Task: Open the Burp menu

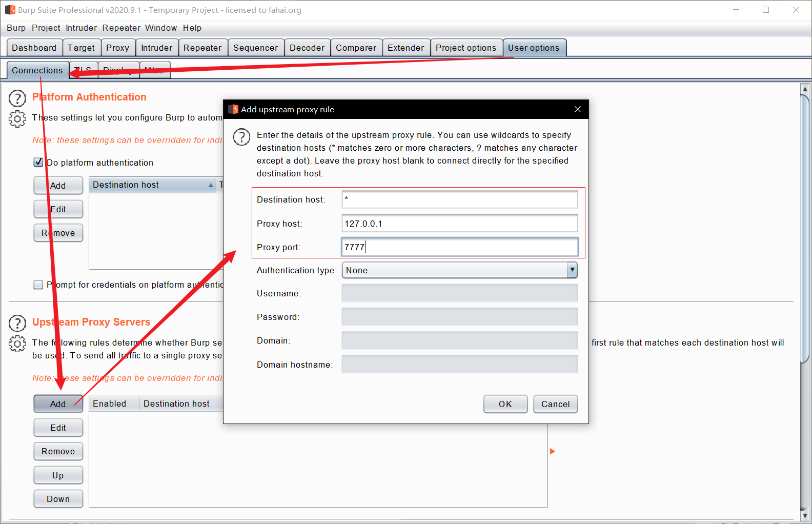Action: pos(16,28)
